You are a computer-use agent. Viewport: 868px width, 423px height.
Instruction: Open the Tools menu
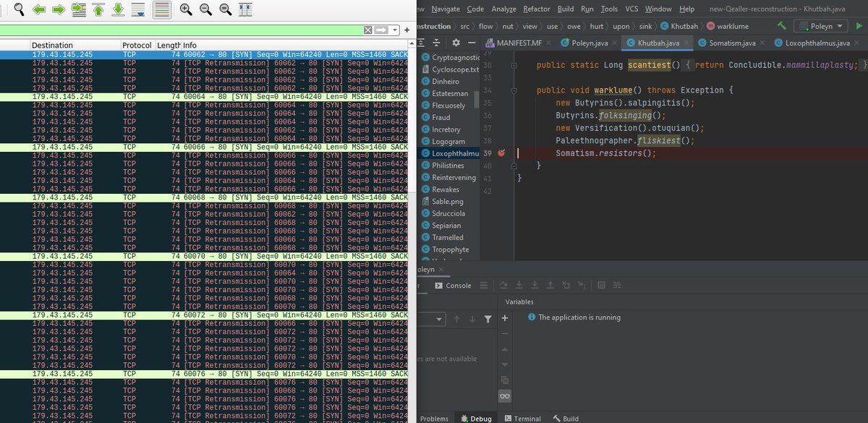(609, 9)
